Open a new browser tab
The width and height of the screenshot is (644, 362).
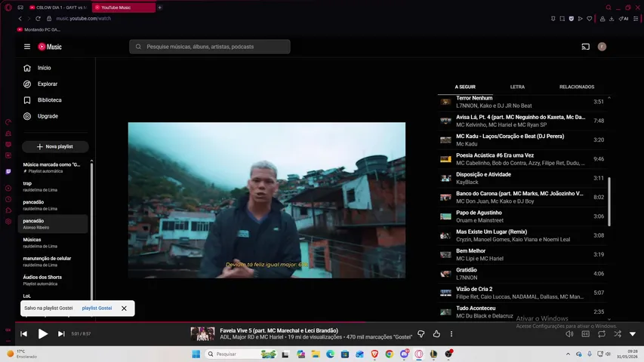point(160,8)
